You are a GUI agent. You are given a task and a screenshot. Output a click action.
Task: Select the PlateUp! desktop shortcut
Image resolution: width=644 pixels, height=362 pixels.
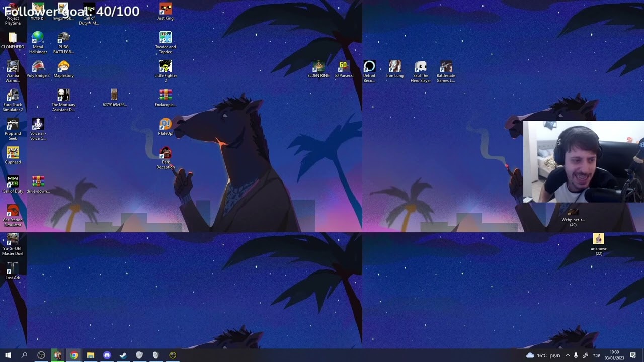(166, 127)
